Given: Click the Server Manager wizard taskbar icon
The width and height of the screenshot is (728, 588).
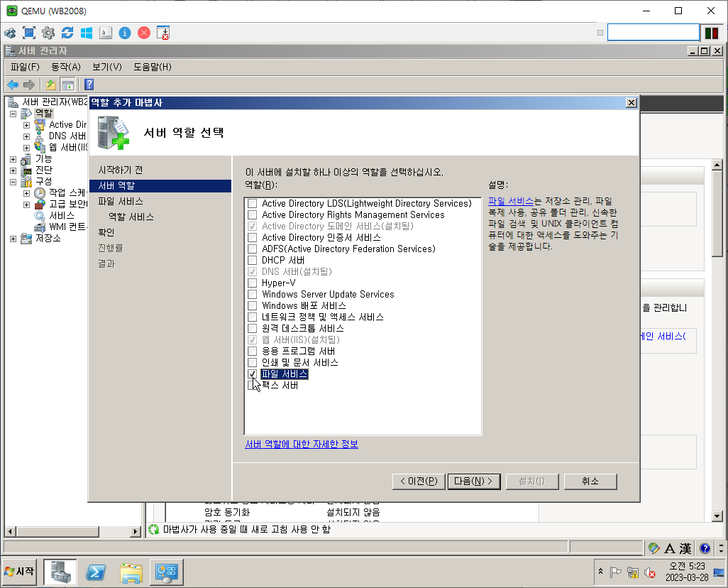Looking at the screenshot, I should pos(166,572).
